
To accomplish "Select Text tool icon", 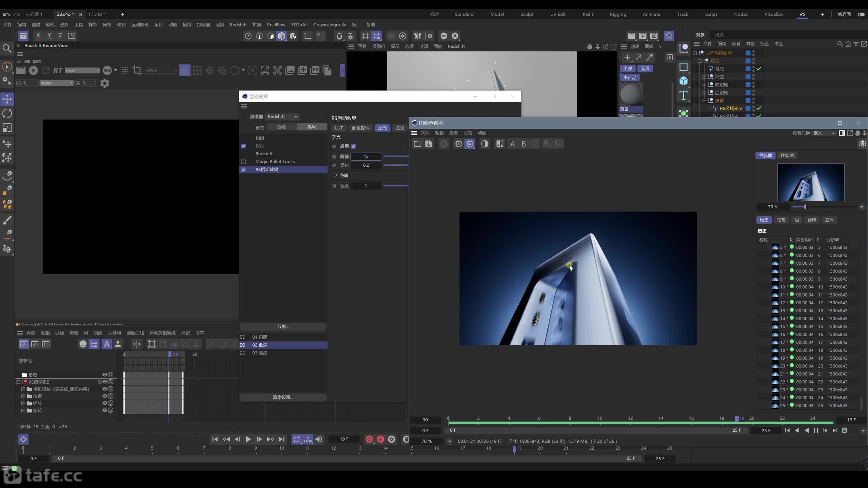I will click(x=684, y=95).
